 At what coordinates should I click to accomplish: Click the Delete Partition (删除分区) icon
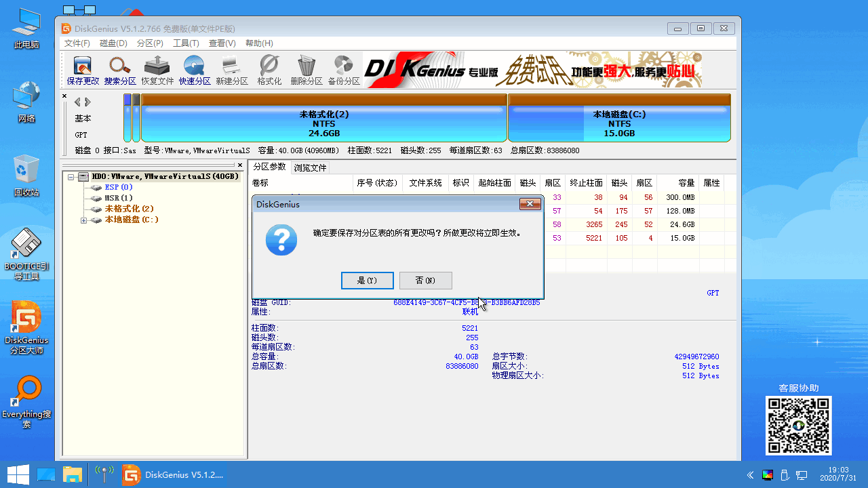point(307,70)
